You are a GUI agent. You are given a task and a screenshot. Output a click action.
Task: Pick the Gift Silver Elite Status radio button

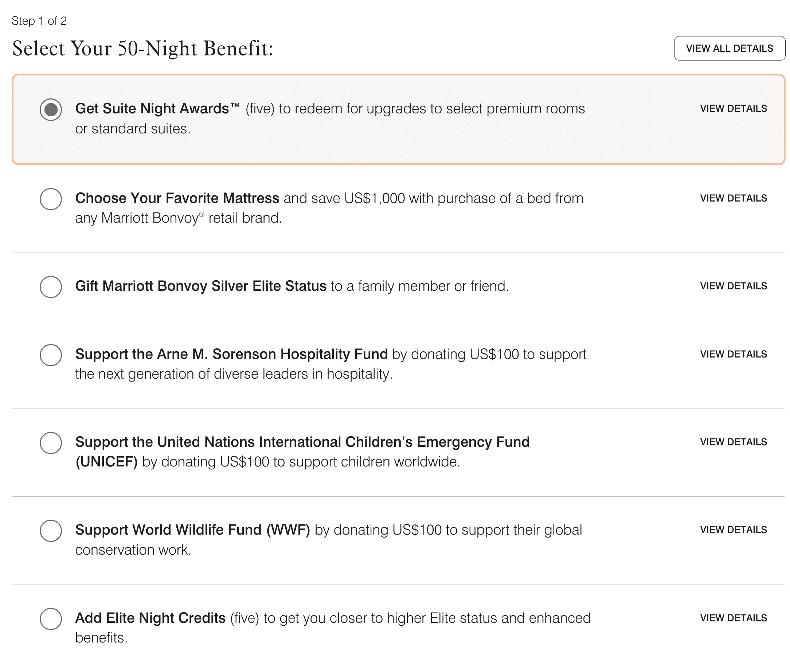(x=51, y=287)
